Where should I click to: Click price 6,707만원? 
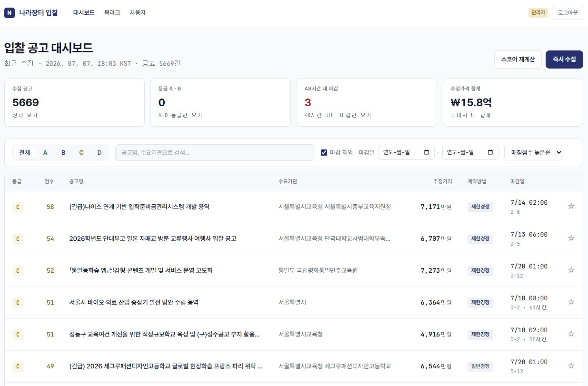pyautogui.click(x=436, y=238)
